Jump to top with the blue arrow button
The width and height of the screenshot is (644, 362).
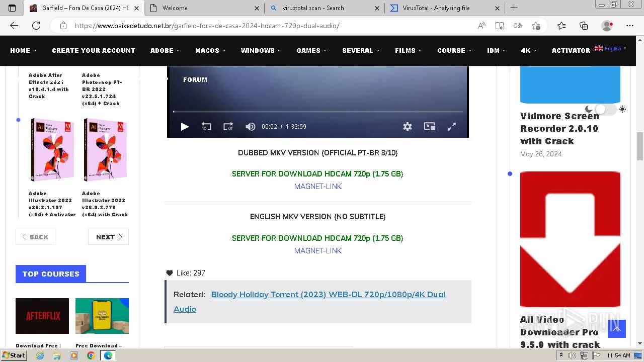click(617, 329)
